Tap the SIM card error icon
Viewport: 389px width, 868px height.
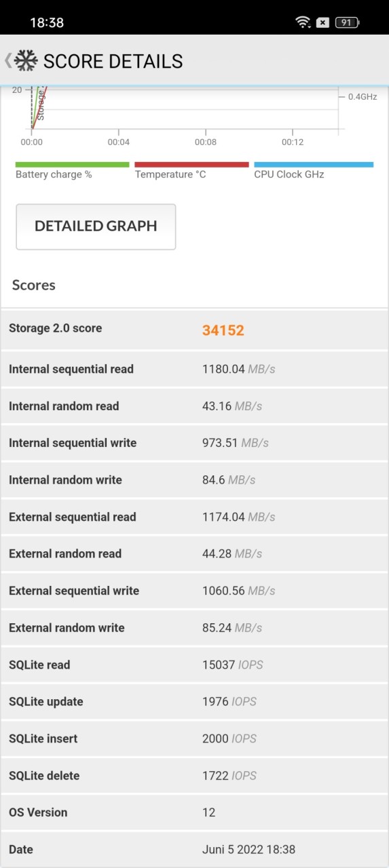click(x=323, y=22)
